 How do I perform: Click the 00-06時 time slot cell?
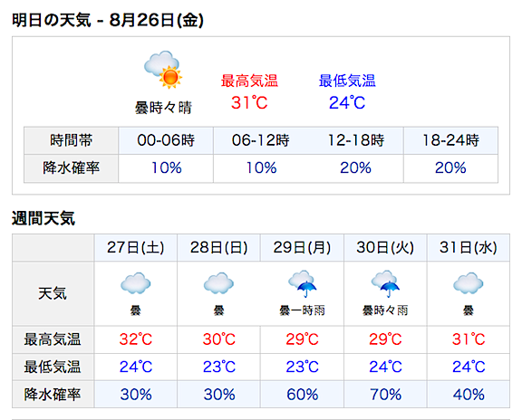[166, 140]
